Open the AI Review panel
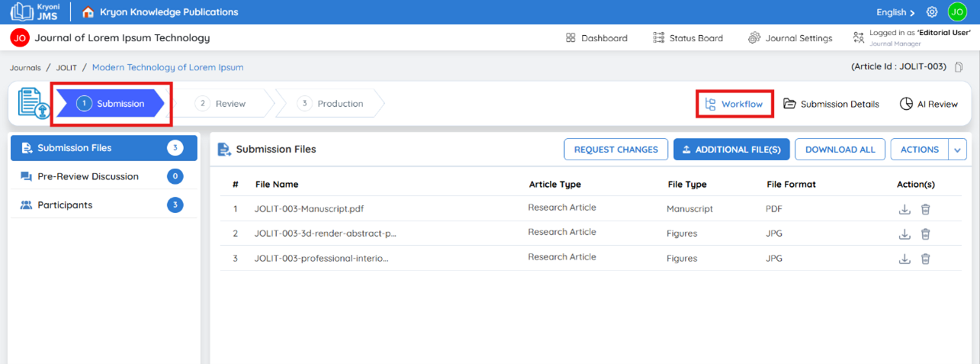Image resolution: width=980 pixels, height=364 pixels. (928, 104)
